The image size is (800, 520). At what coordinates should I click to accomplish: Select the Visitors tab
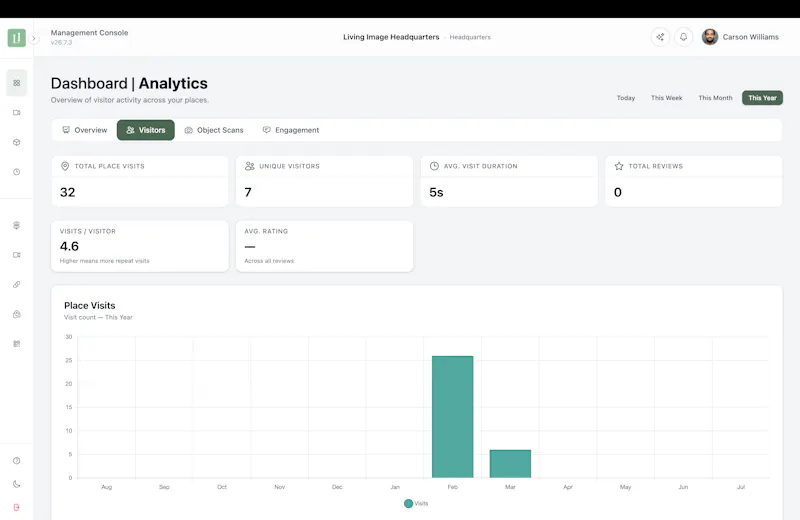(145, 130)
